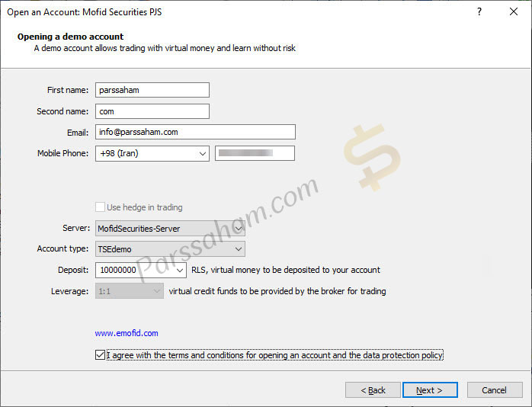
Task: Click the Second name input field
Action: pyautogui.click(x=152, y=111)
